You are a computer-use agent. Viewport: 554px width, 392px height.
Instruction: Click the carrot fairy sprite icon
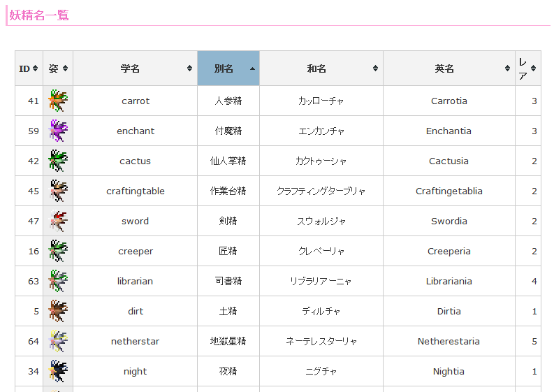58,101
